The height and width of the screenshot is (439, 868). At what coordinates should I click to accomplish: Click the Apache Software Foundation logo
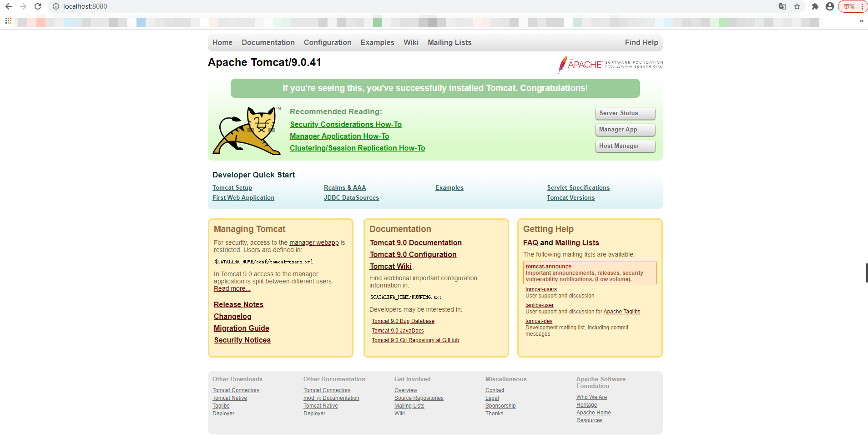click(611, 65)
